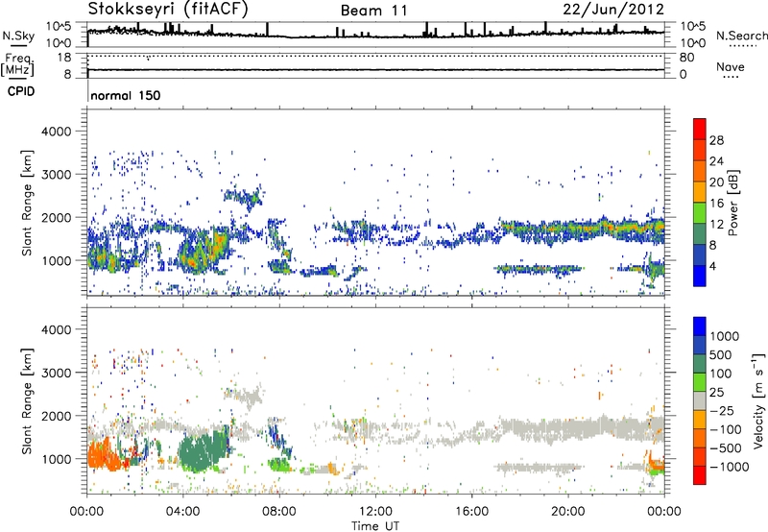Click the 20:00 time tick label
Screen dimensions: 768x532
[x=567, y=512]
